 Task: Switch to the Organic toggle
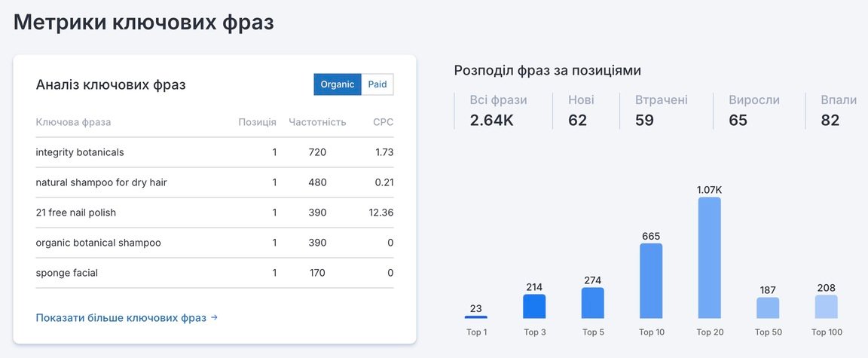point(337,84)
